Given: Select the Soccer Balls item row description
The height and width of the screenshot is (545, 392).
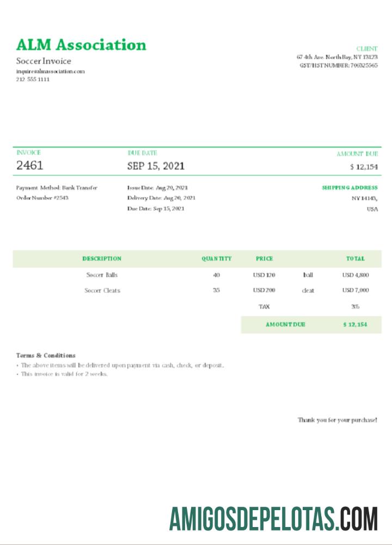Looking at the screenshot, I should [102, 275].
